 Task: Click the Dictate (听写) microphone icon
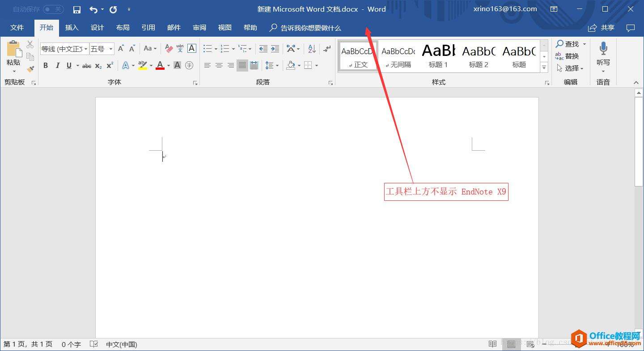(x=603, y=54)
